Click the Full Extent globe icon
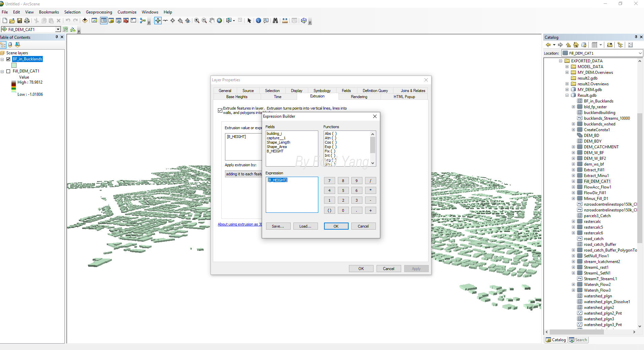This screenshot has height=350, width=644. coord(220,21)
